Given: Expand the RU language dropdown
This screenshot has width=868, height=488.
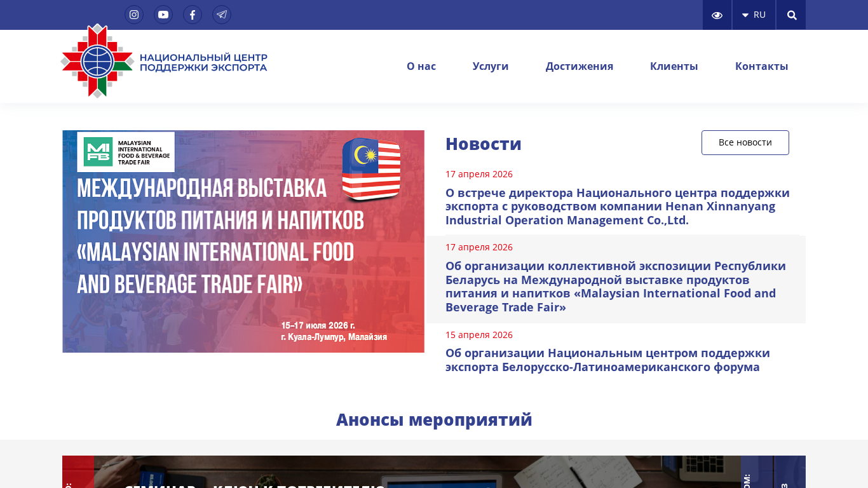Looking at the screenshot, I should point(754,15).
